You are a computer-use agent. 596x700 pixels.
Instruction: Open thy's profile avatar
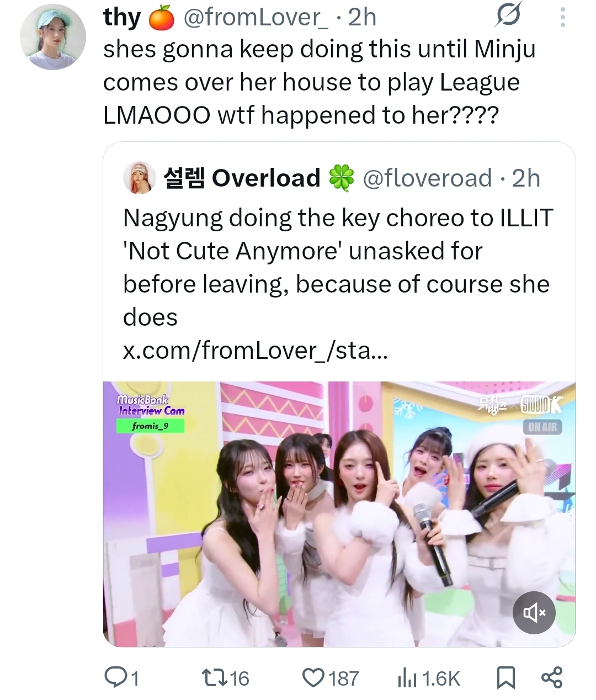tap(52, 37)
